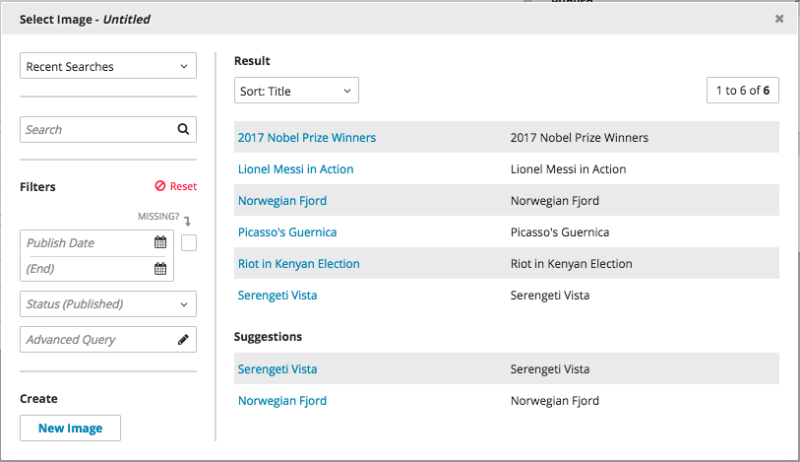
Task: Toggle the Missing publish date checkbox
Action: click(189, 242)
